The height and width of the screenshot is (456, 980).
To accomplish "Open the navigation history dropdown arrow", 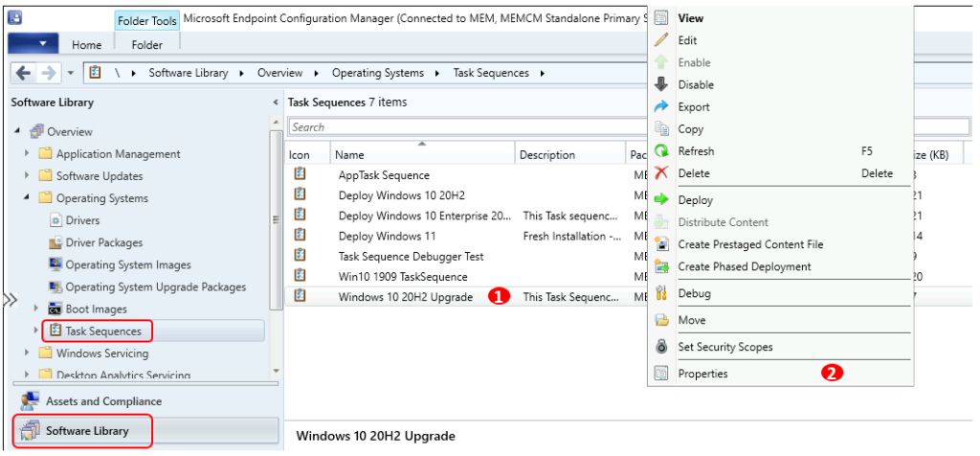I will 70,73.
